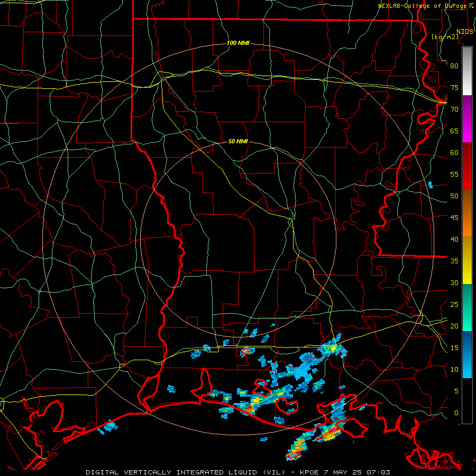Click the 0 value on the VIL scale
476x476 pixels.
(x=456, y=413)
